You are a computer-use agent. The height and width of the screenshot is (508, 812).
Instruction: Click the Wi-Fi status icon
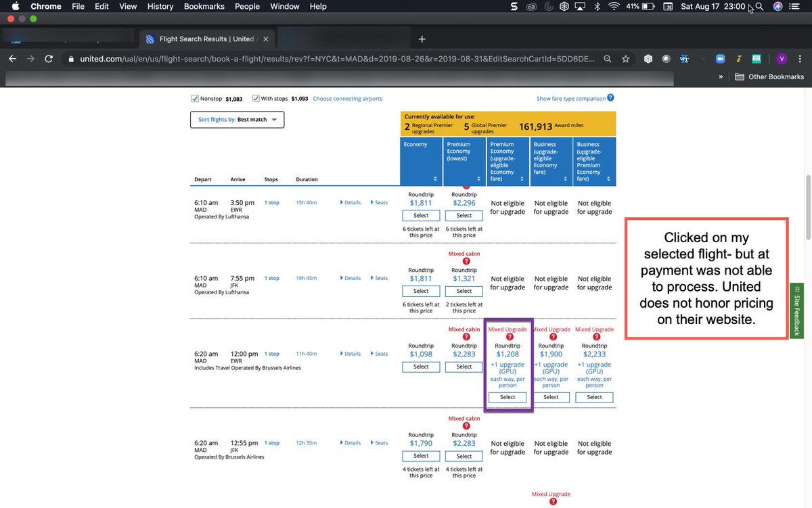pos(614,6)
